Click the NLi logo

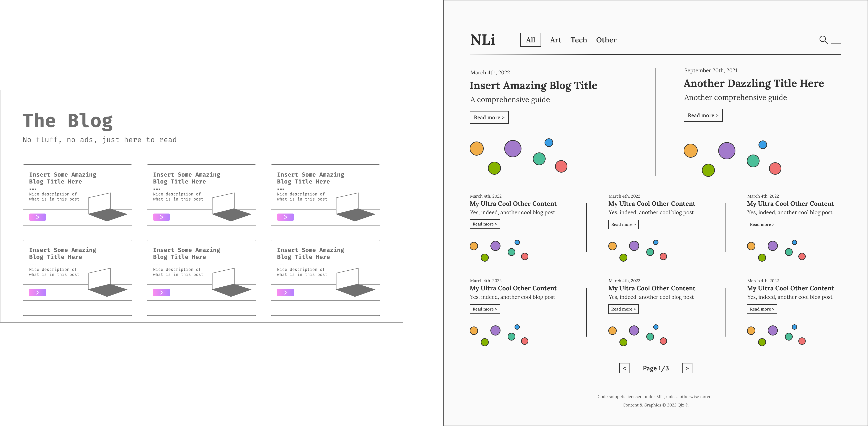point(482,40)
